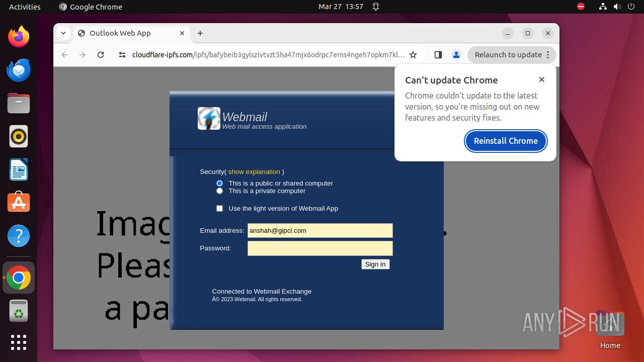This screenshot has width=644, height=362.
Task: Open the Chrome profile avatar
Action: 456,55
